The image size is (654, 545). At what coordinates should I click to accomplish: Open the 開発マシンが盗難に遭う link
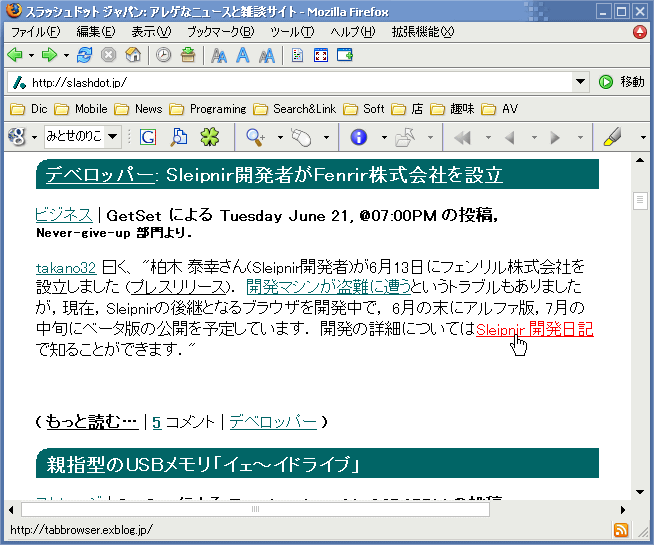pyautogui.click(x=328, y=287)
